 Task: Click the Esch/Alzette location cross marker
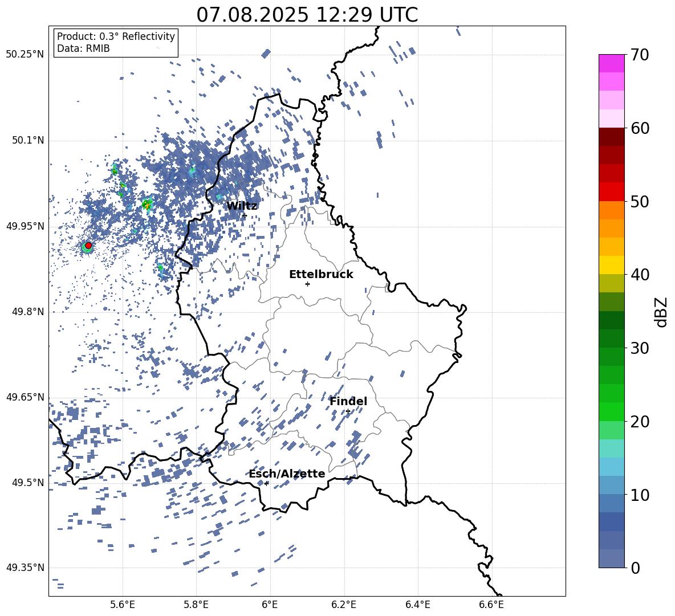coord(266,483)
